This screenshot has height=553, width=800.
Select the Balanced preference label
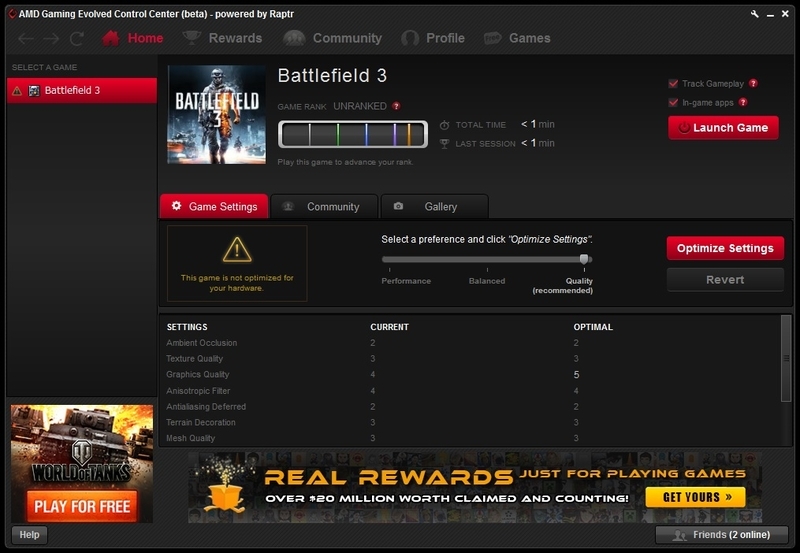pyautogui.click(x=487, y=281)
